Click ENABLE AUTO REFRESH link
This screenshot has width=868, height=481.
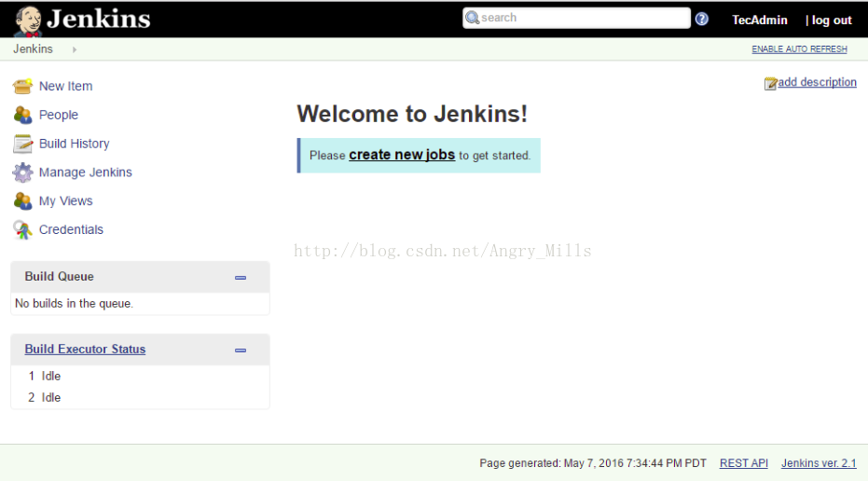pos(799,49)
